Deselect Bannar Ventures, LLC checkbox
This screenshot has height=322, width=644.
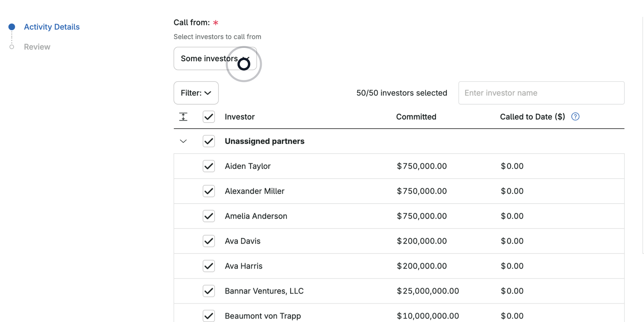point(209,291)
